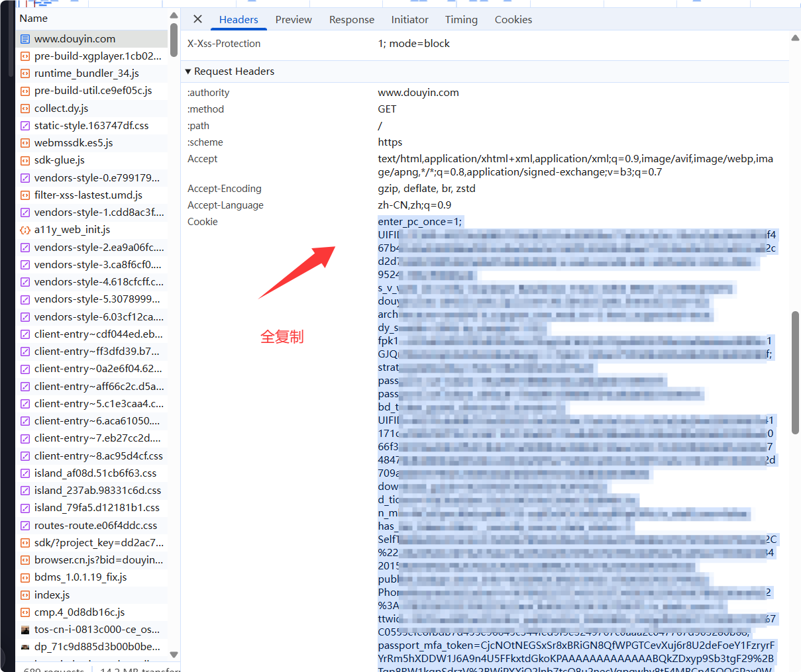Select vendors-style-2.ea9a06fc request
This screenshot has width=801, height=672.
91,248
